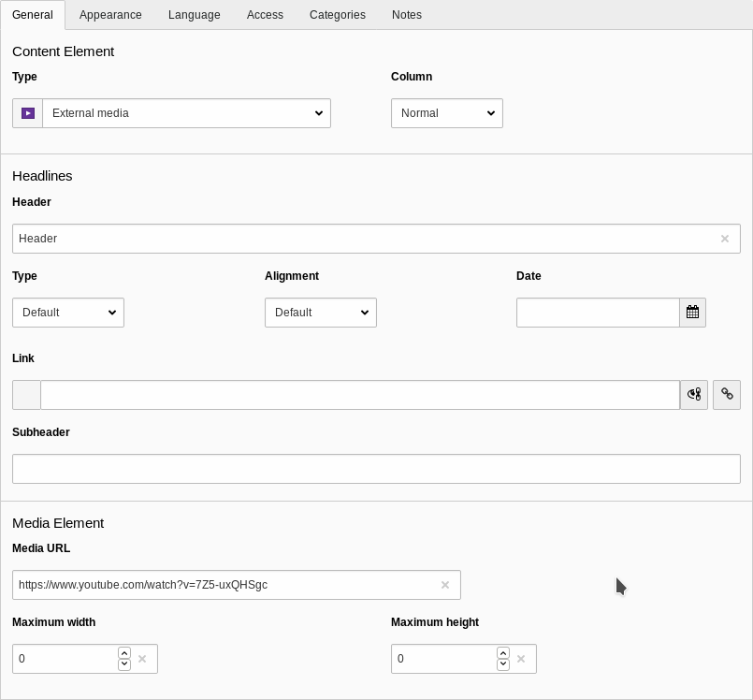The width and height of the screenshot is (753, 700).
Task: Reset the Maximum height value
Action: coord(521,658)
